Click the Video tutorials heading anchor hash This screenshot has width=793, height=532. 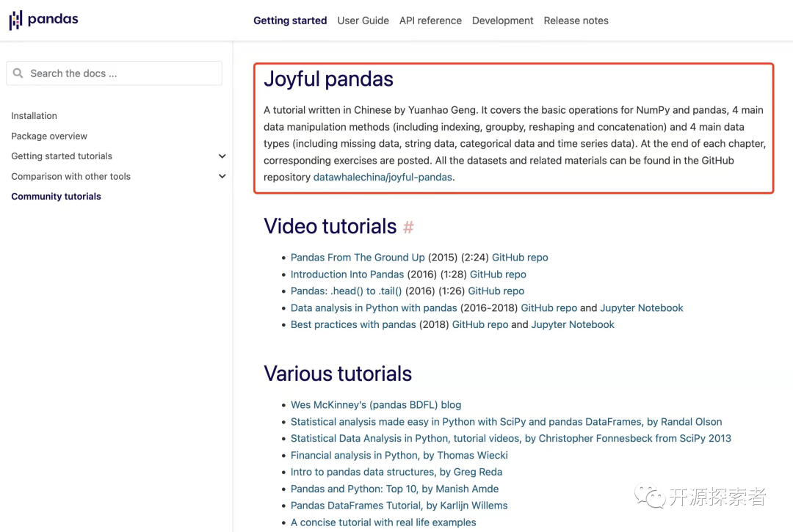[x=408, y=227]
